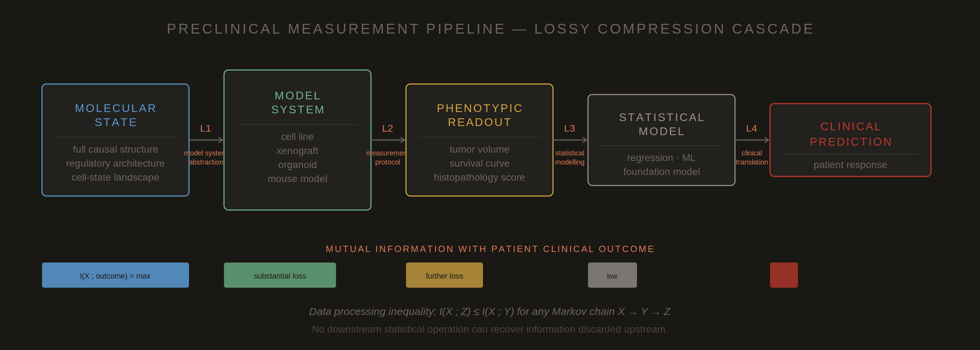Click 'patient response' in Clinical Prediction

tap(850, 165)
